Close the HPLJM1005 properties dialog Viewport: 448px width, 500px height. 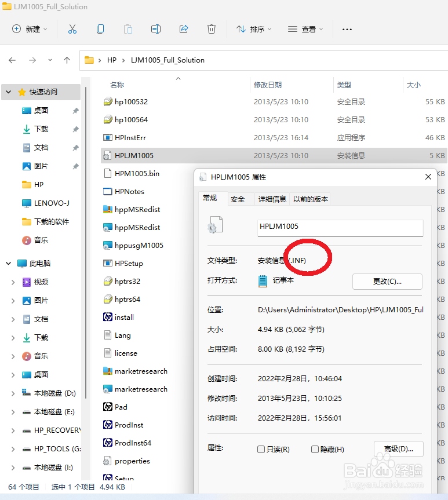(x=428, y=177)
